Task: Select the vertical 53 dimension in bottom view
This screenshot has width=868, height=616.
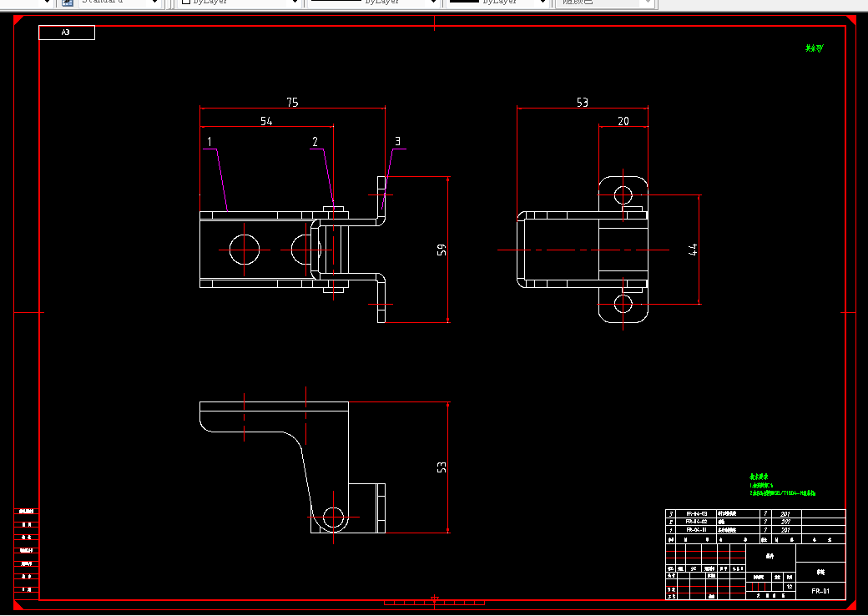Action: (442, 467)
